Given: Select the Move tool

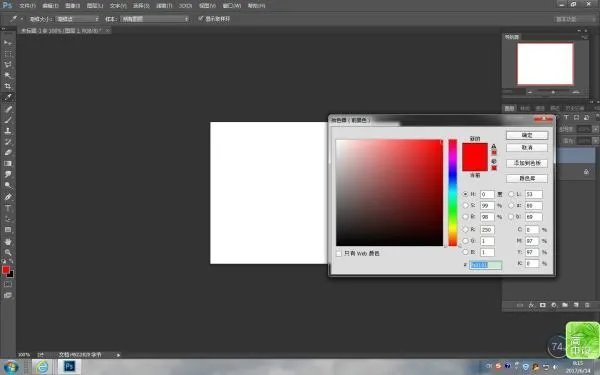Looking at the screenshot, I should tap(8, 42).
